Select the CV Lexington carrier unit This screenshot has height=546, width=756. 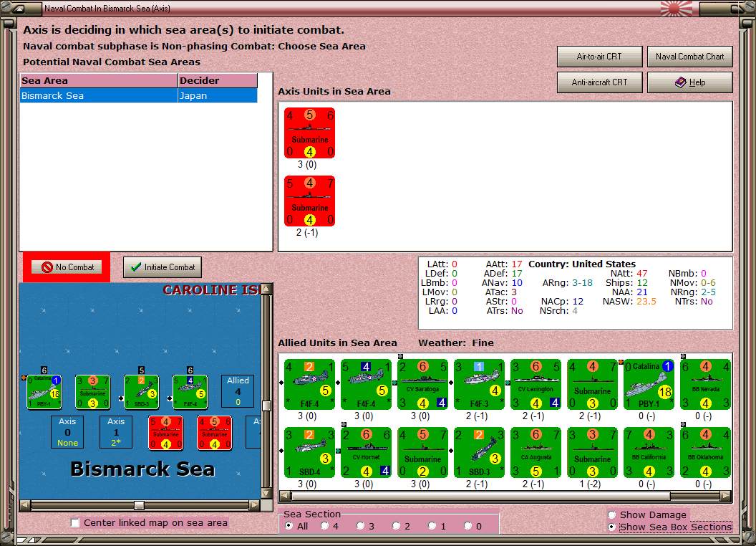pyautogui.click(x=535, y=384)
